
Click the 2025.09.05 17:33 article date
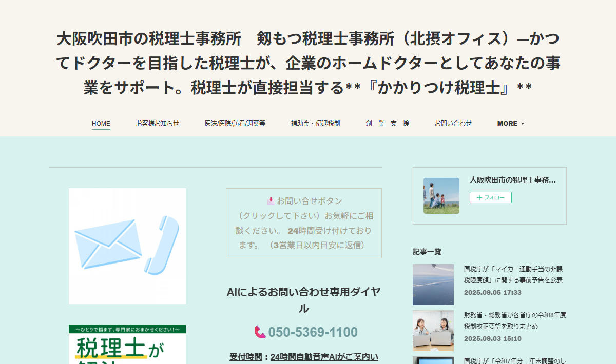tap(493, 293)
